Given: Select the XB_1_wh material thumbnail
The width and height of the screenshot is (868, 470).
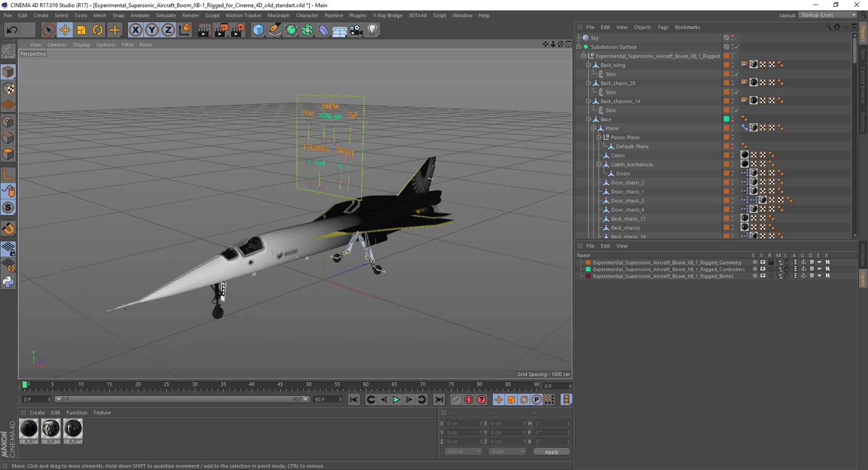Looking at the screenshot, I should pyautogui.click(x=73, y=428).
